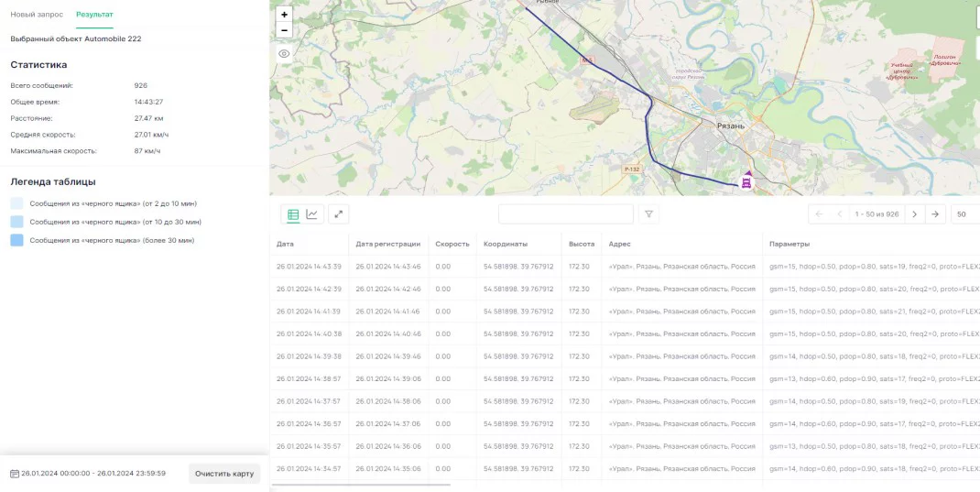This screenshot has width=980, height=492.
Task: Select the row dated 26.01.2024 14:35:57
Action: click(625, 446)
